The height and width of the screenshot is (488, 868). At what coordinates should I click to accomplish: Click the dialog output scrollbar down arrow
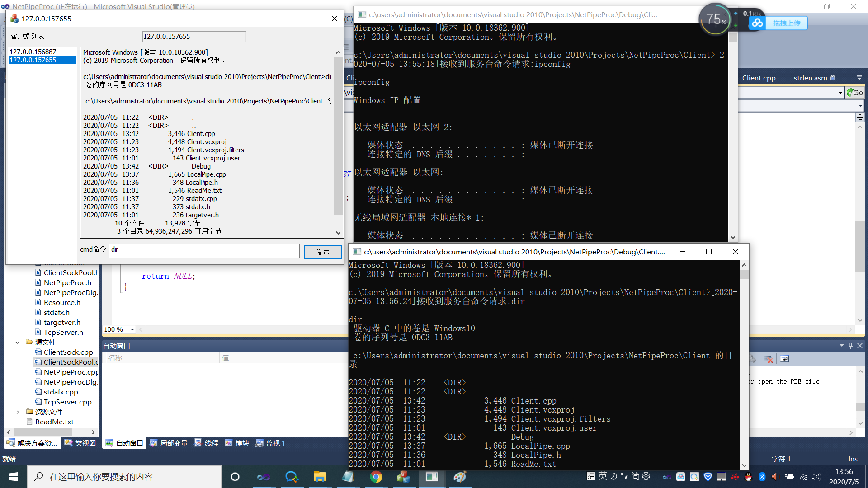[x=338, y=233]
